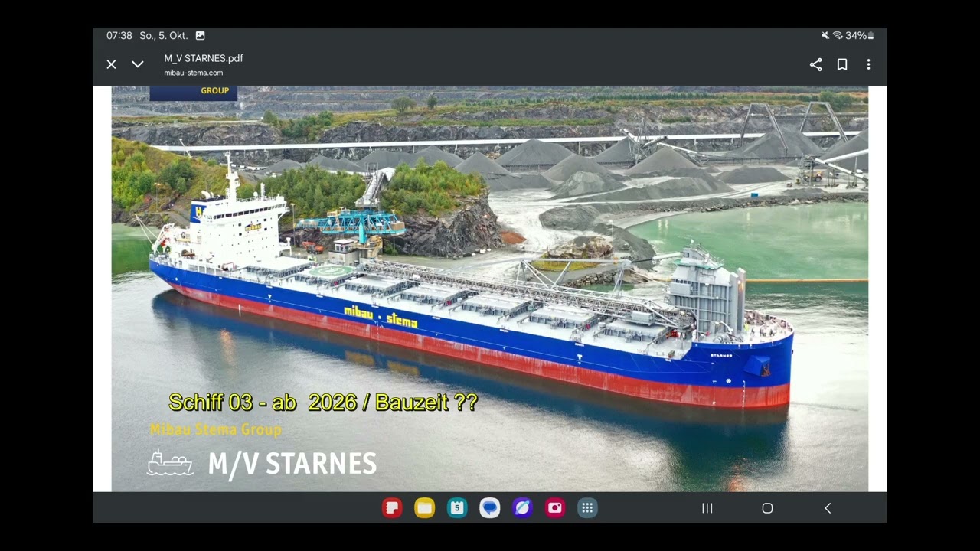Open the three-dot overflow menu

pos(868,65)
